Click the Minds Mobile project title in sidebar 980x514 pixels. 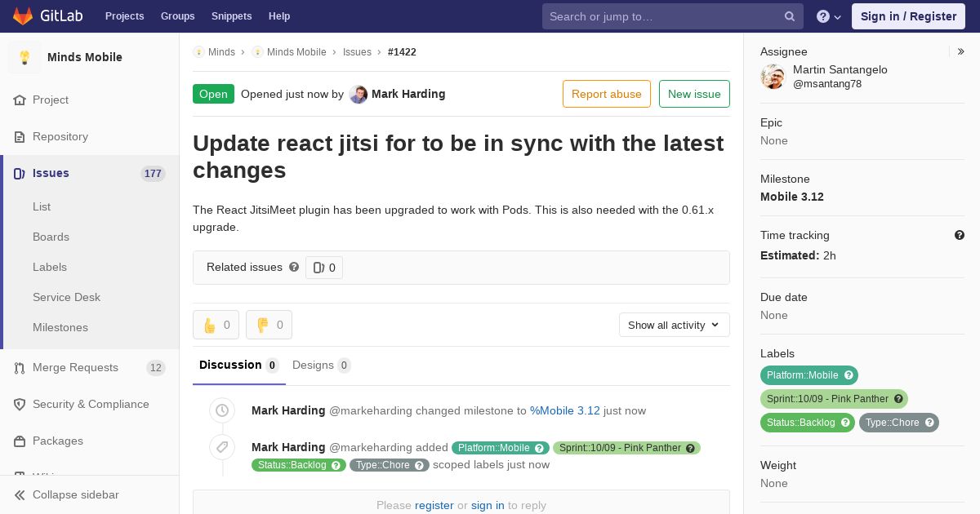[x=85, y=57]
